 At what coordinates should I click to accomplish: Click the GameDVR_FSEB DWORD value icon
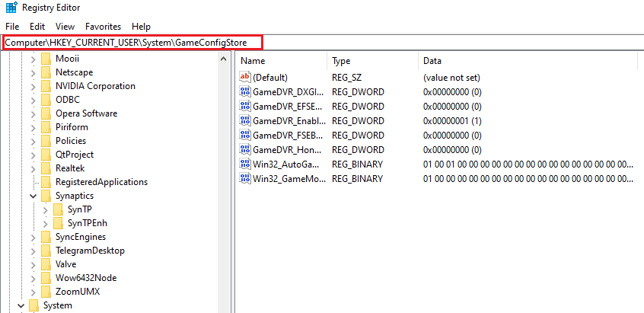(x=245, y=135)
